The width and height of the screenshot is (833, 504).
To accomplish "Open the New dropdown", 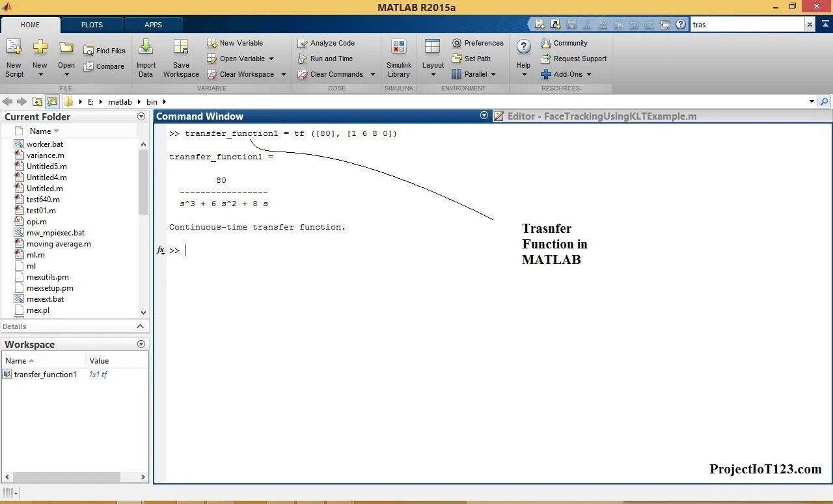I will [40, 73].
